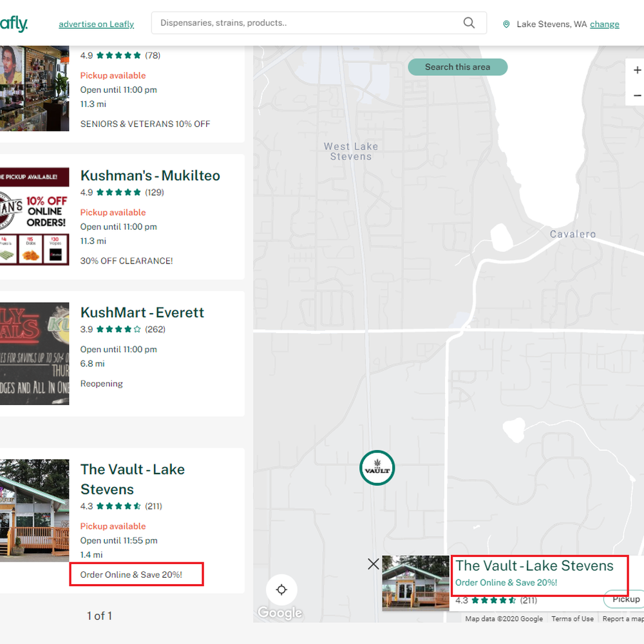Click 1.4 mi distance under The Vault
The height and width of the screenshot is (644, 644).
point(91,555)
